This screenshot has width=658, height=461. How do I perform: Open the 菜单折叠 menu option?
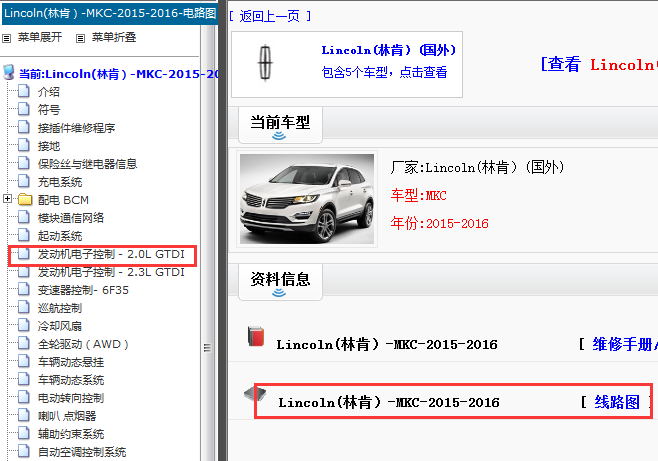tap(114, 37)
